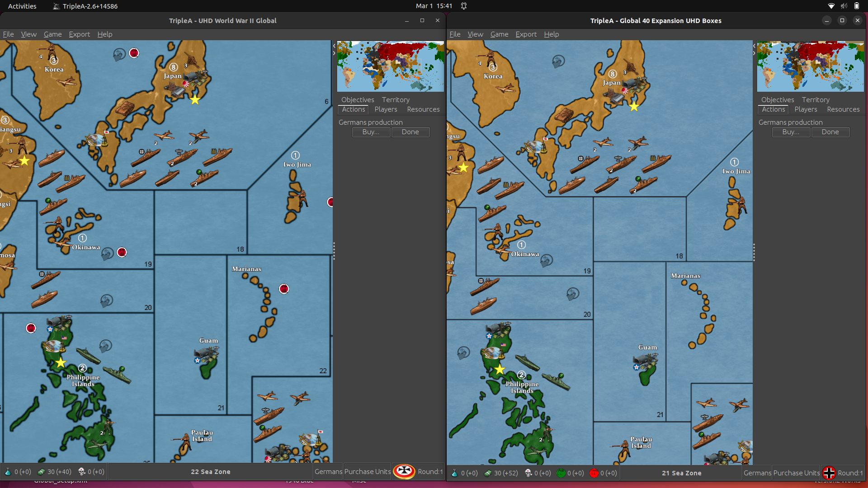Click Buy... button in right window
This screenshot has width=868, height=488.
coord(791,132)
